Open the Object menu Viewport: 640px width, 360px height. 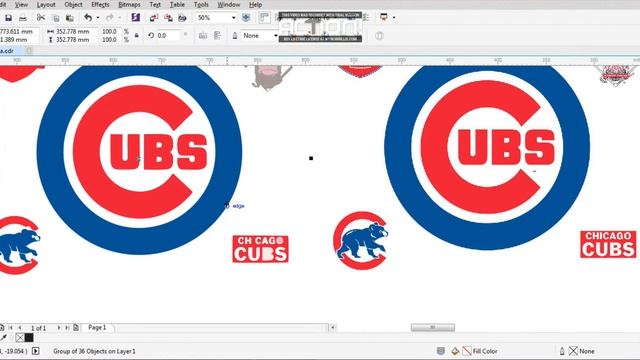coord(73,4)
